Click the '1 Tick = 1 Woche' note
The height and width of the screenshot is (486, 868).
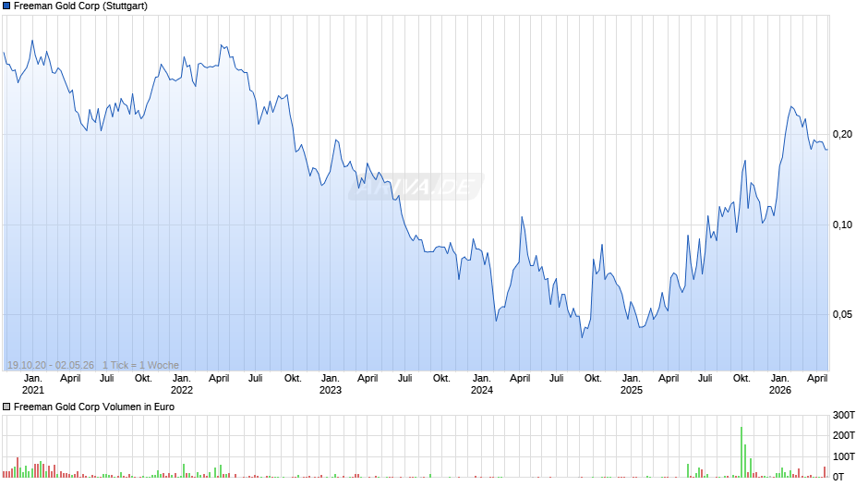coord(140,365)
